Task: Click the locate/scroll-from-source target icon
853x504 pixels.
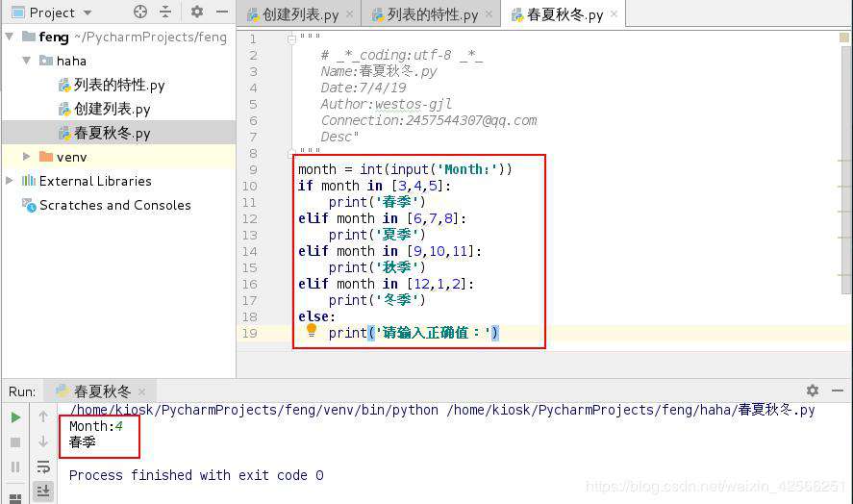Action: (x=139, y=12)
